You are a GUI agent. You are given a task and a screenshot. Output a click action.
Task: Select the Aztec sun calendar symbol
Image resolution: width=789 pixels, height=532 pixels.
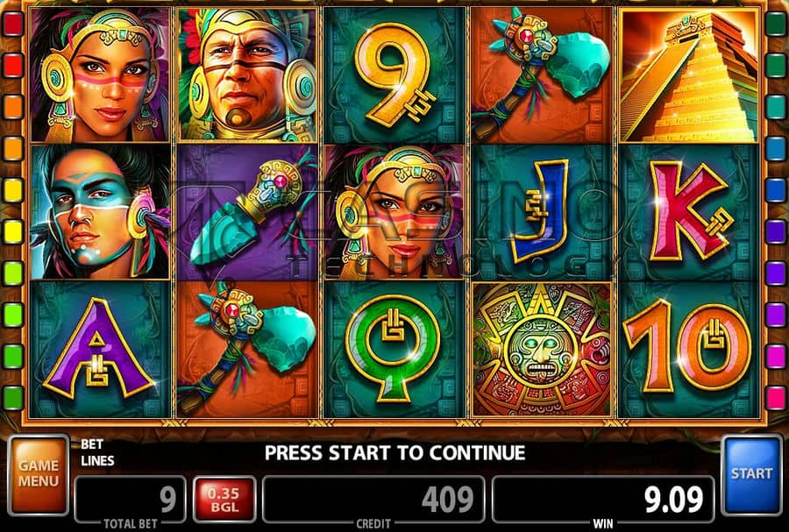pos(542,350)
